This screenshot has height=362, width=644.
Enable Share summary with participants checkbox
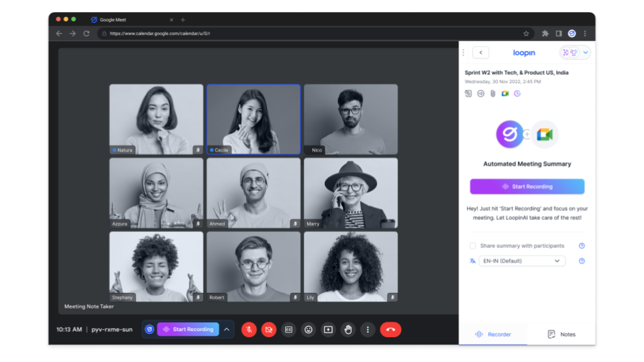pos(473,246)
